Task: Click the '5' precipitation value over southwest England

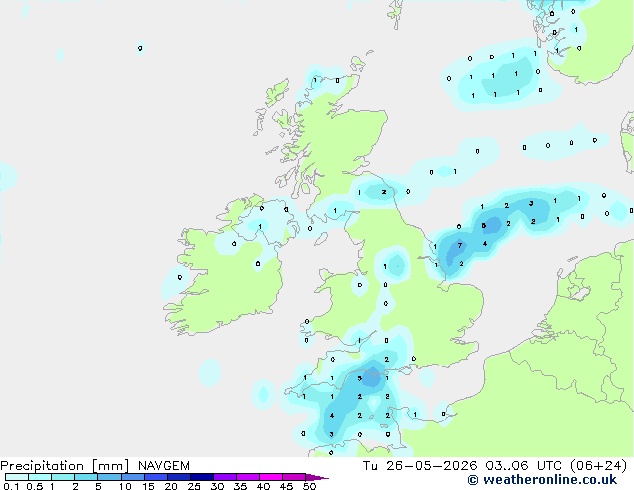Action: coord(359,378)
